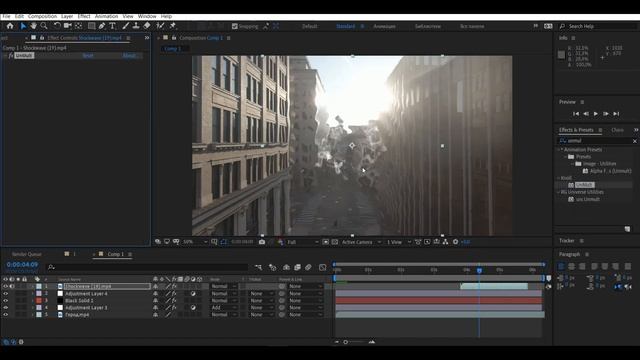This screenshot has height=360, width=640.
Task: Select the Pen tool
Action: [x=102, y=26]
